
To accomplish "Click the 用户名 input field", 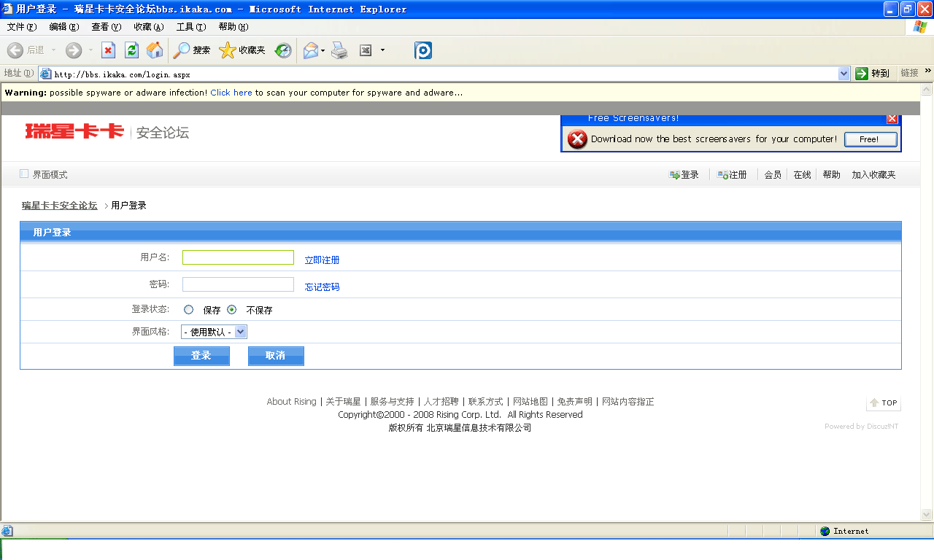I will (x=238, y=257).
